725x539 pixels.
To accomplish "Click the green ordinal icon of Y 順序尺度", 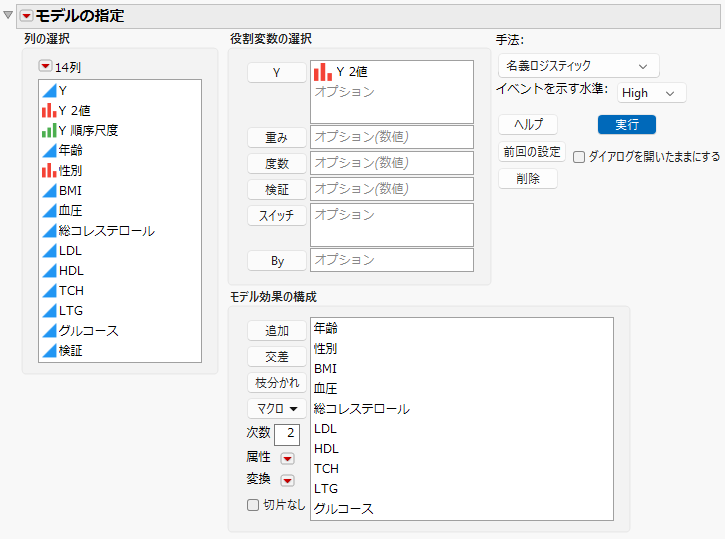I will pyautogui.click(x=49, y=130).
